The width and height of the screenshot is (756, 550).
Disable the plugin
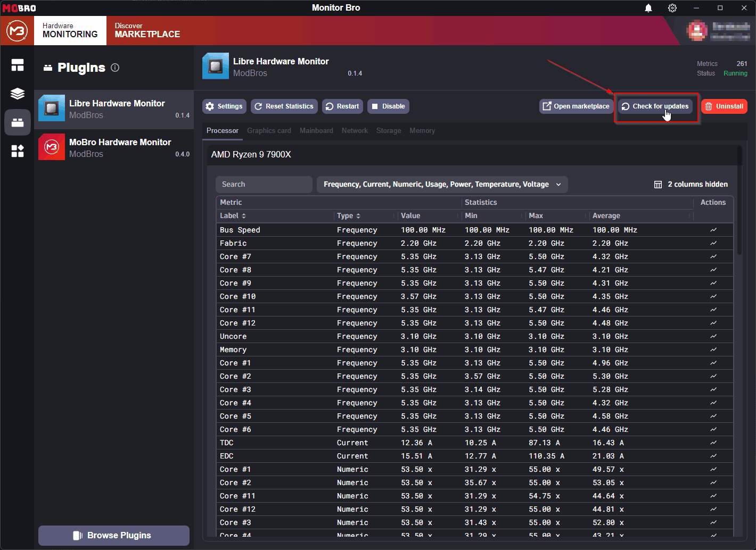click(x=388, y=106)
